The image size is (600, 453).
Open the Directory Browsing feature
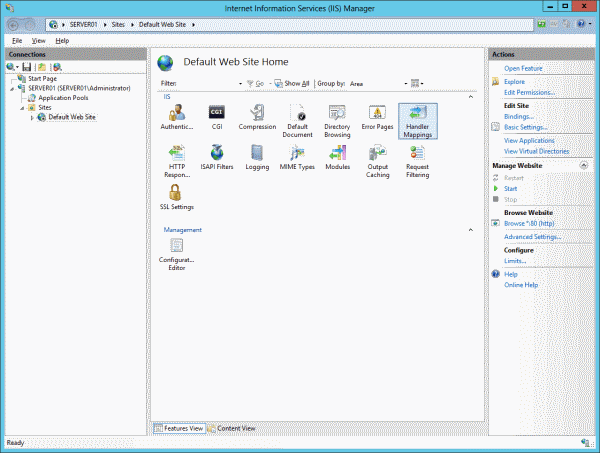pyautogui.click(x=337, y=121)
